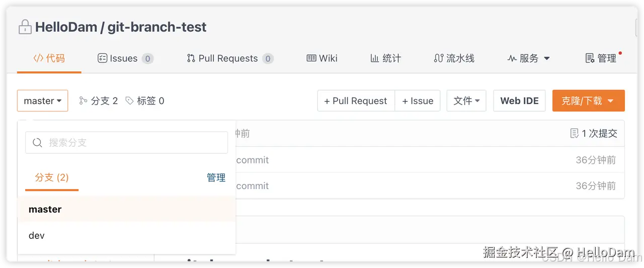
Task: Click the magnifier icon in branch search
Action: click(x=37, y=143)
